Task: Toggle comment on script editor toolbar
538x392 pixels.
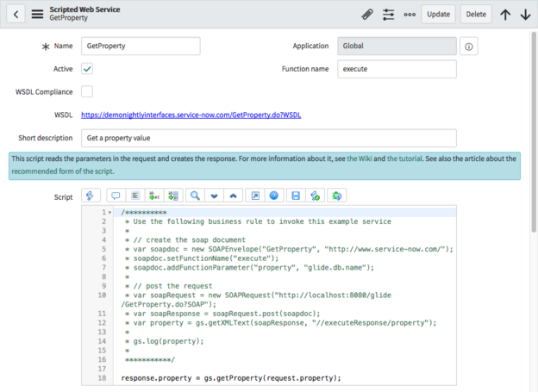Action: [116, 196]
